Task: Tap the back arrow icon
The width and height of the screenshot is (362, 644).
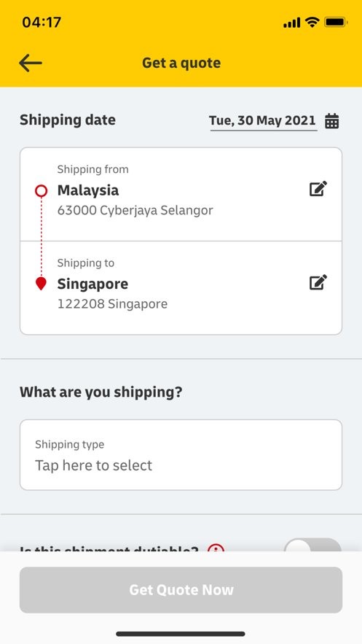Action: [x=31, y=63]
